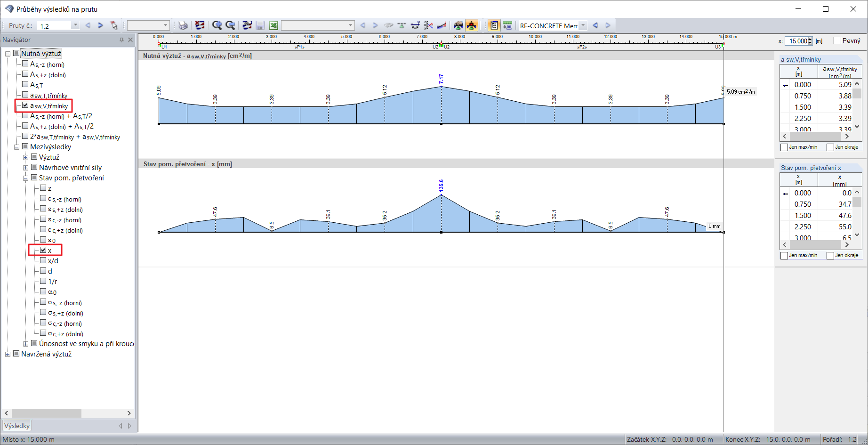Open the empty dropdown next to the pointer icon
The width and height of the screenshot is (868, 445).
coord(166,25)
